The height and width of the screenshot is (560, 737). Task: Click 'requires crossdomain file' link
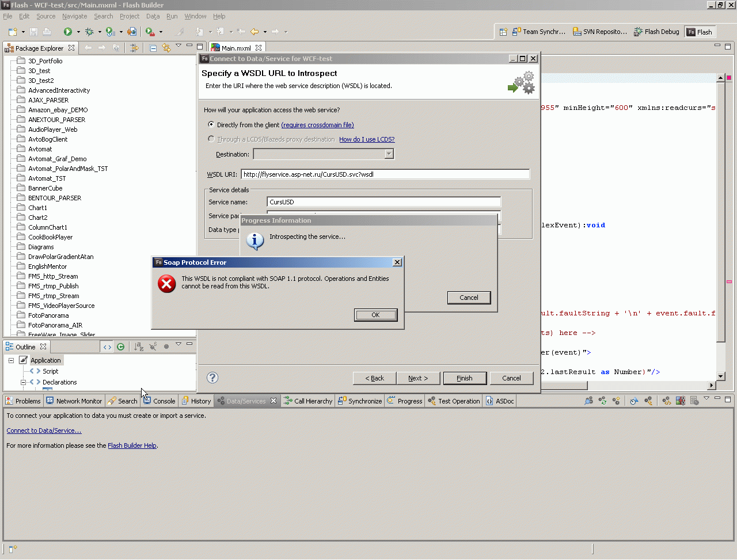[x=318, y=125]
